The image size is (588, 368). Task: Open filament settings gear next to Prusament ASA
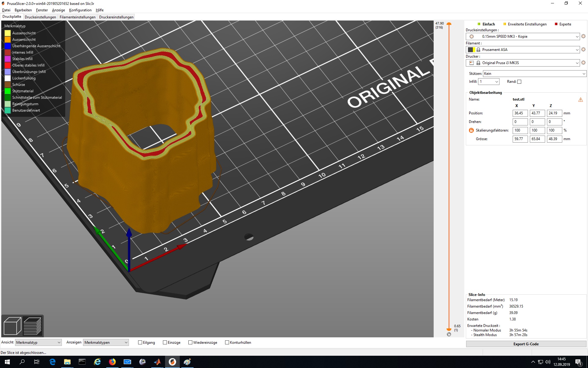pyautogui.click(x=583, y=49)
